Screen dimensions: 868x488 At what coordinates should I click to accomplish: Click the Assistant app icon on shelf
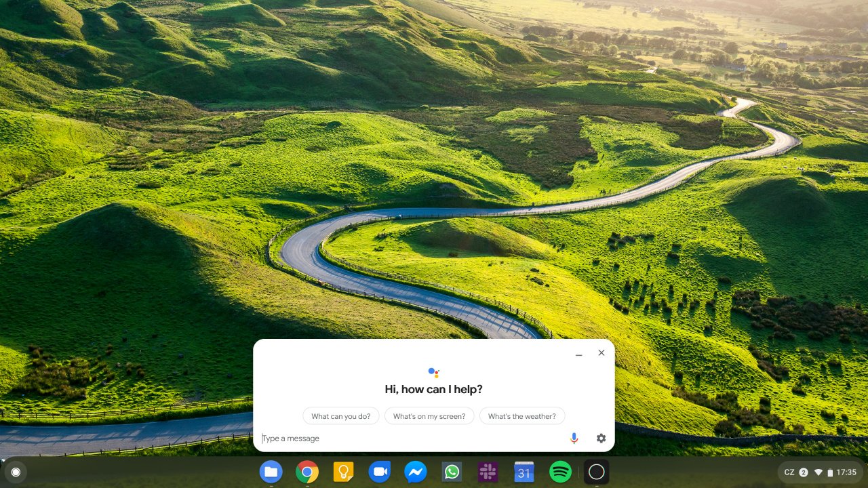(597, 472)
